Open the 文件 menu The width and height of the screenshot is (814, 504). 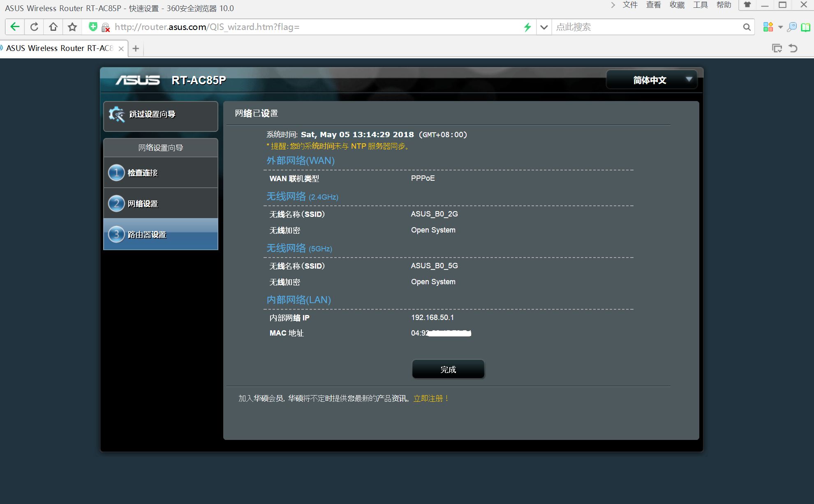[x=630, y=5]
